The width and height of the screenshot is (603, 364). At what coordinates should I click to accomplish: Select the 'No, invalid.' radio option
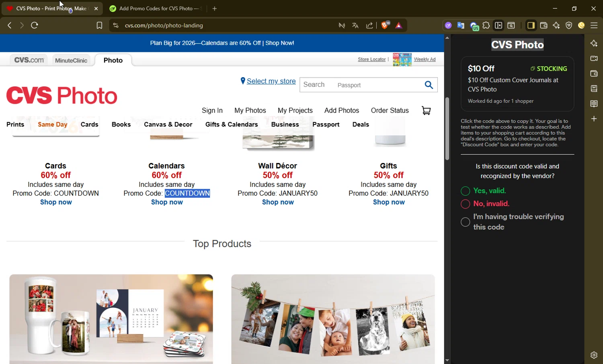pos(465,204)
